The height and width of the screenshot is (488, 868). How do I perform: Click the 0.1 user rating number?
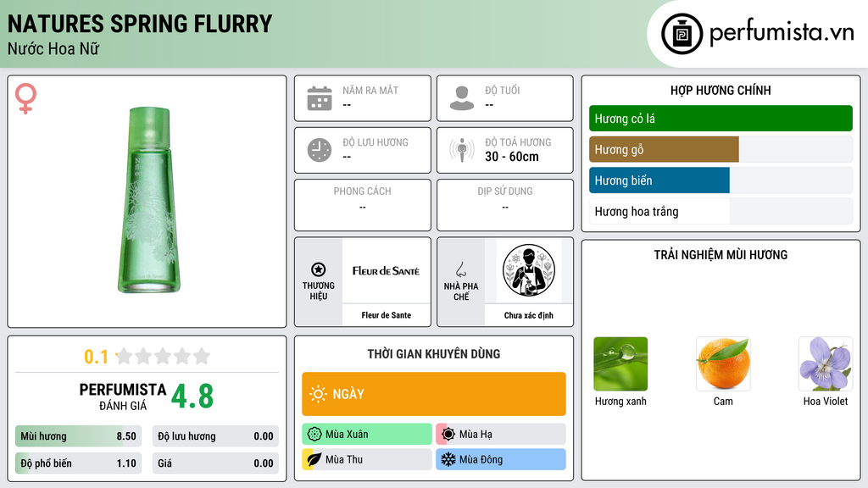pyautogui.click(x=96, y=357)
